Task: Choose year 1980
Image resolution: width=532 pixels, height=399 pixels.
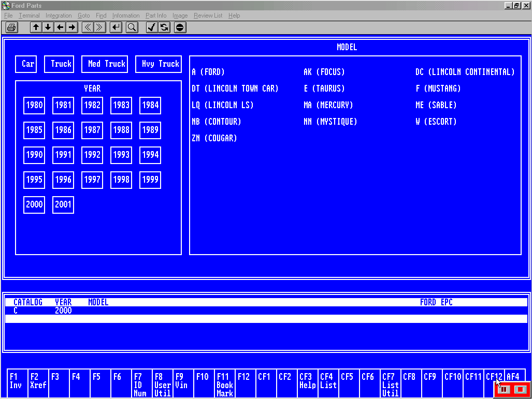Action: pyautogui.click(x=34, y=105)
